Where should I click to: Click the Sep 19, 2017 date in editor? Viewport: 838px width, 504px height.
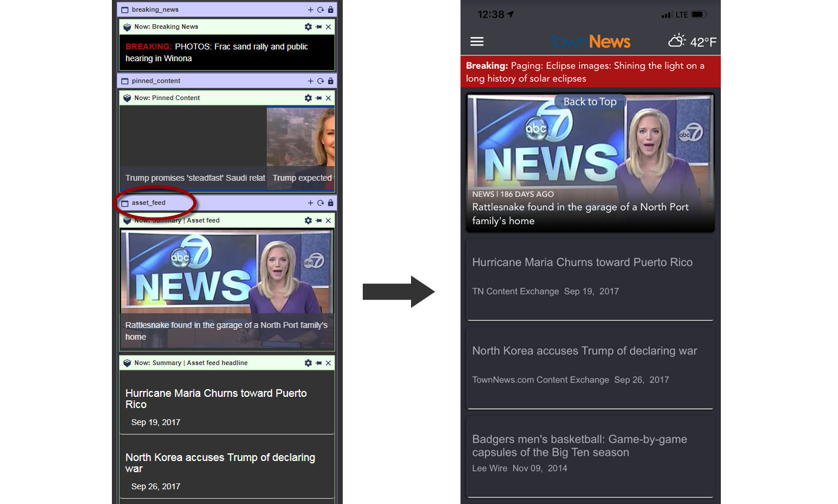tap(155, 422)
